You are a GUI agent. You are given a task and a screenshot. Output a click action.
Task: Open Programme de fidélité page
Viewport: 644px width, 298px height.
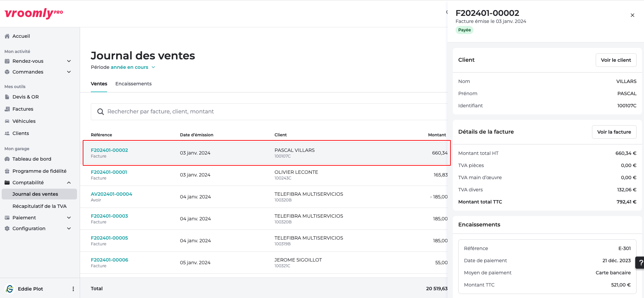pos(39,171)
